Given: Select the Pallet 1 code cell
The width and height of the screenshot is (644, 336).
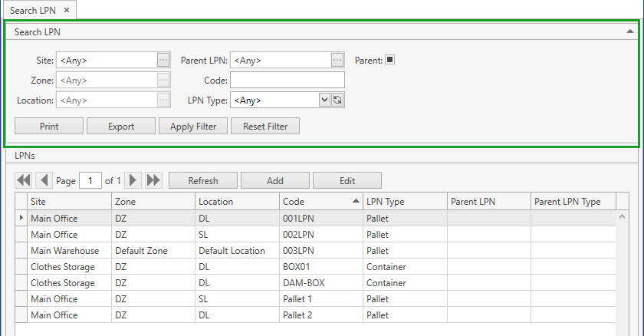Looking at the screenshot, I should pos(320,298).
